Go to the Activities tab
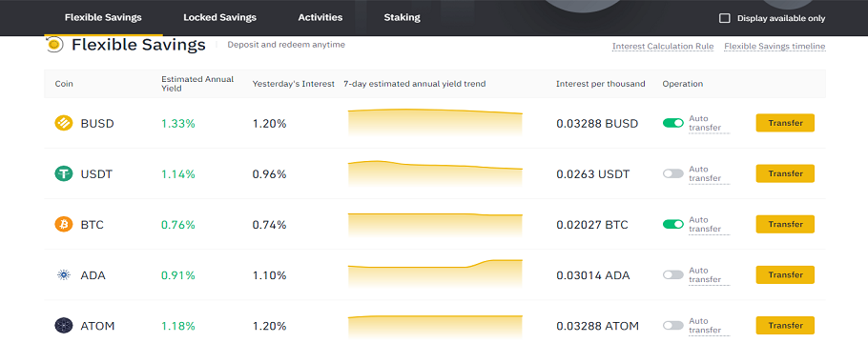868x343 pixels. point(320,17)
